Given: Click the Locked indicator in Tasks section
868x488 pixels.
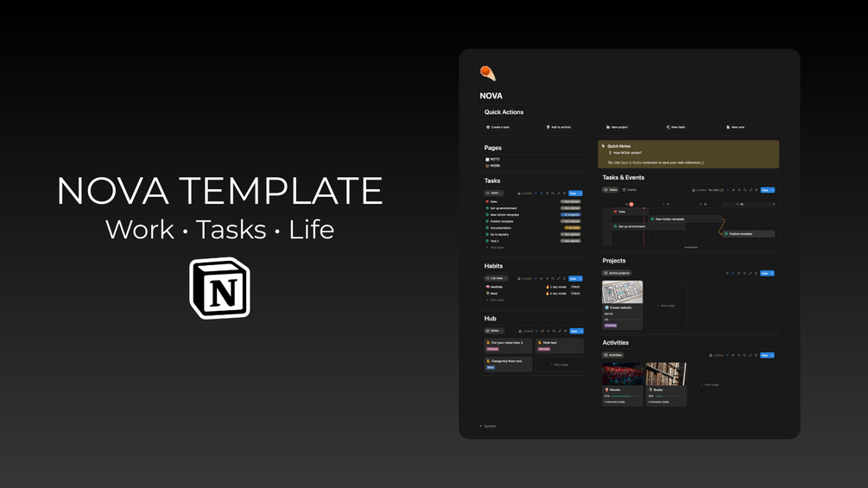Looking at the screenshot, I should coord(524,193).
